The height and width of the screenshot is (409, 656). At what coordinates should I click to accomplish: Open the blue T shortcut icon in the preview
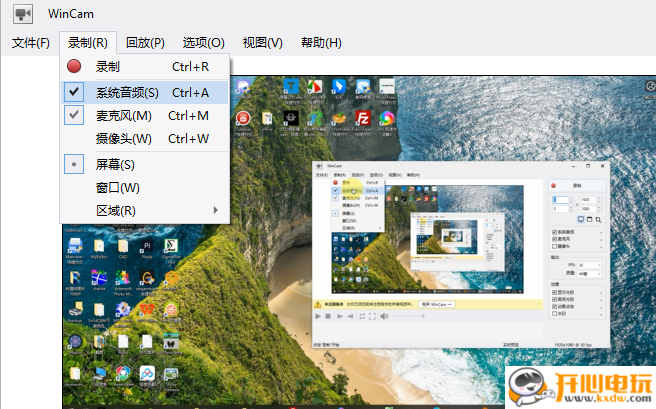[x=291, y=87]
